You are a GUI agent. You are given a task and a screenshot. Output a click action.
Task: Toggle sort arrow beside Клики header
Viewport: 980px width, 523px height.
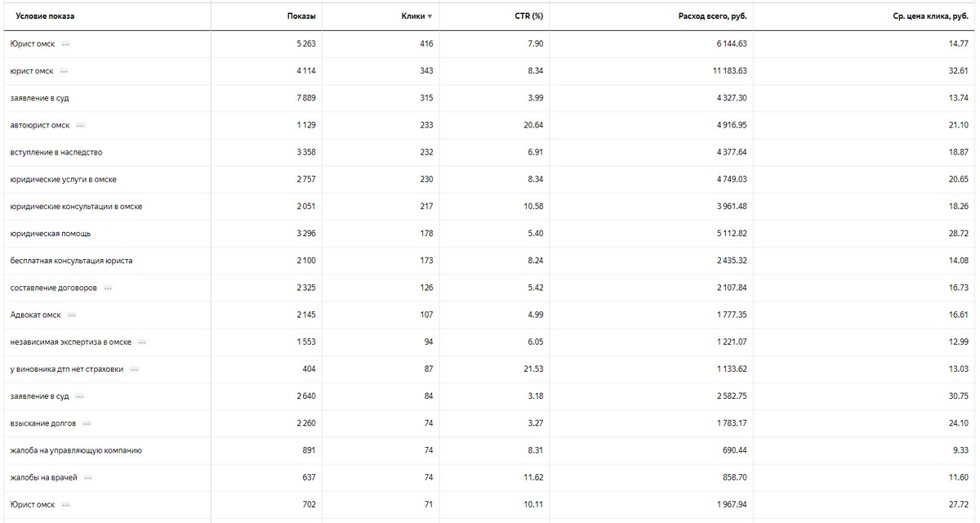pyautogui.click(x=430, y=16)
